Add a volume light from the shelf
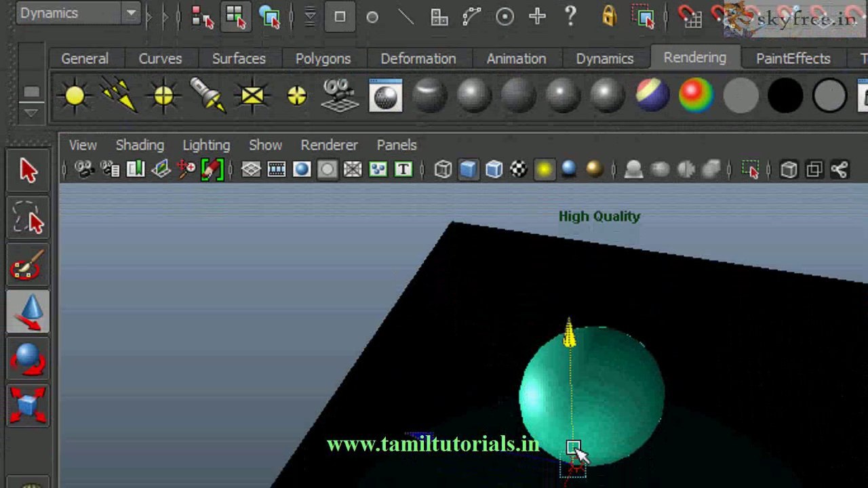 coord(296,96)
